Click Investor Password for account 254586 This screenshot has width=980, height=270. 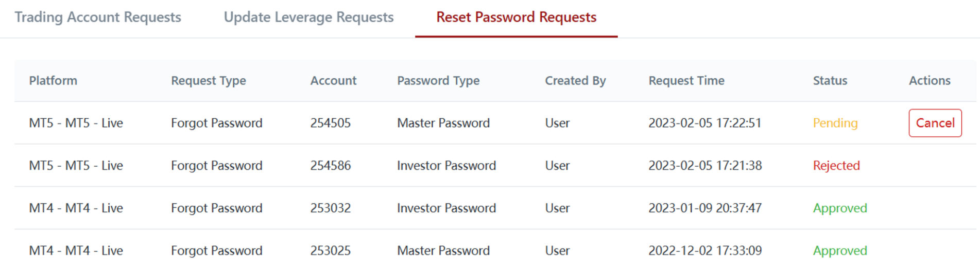pos(446,166)
